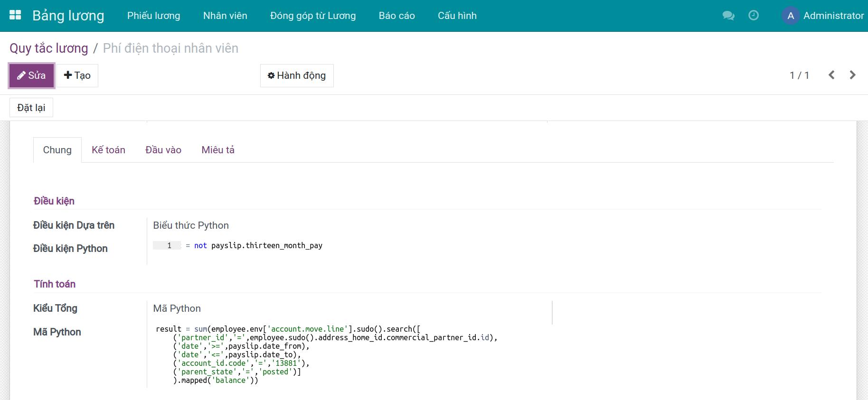Switch to the Đầu vào tab

tap(163, 150)
